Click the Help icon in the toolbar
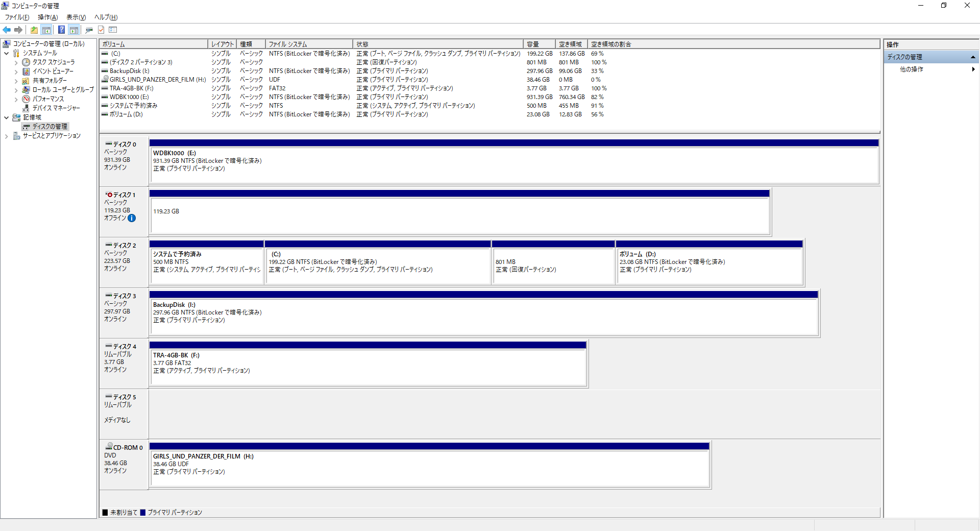 point(61,30)
